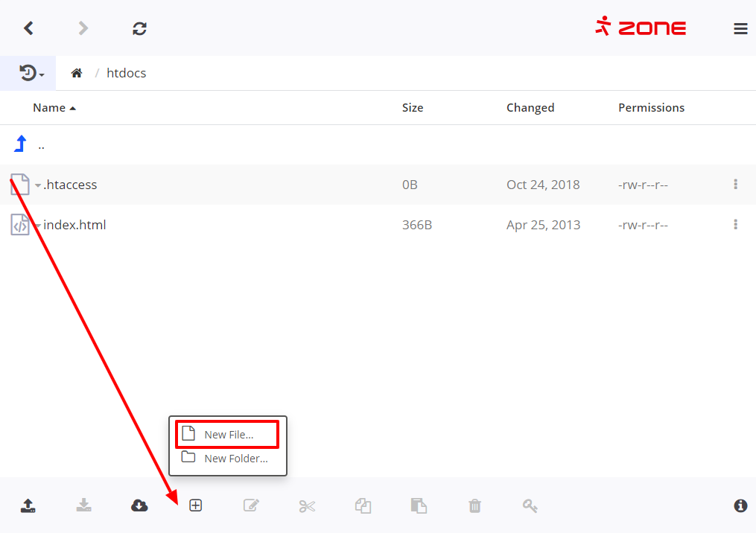Viewport: 756px width, 533px height.
Task: Click the htdocs breadcrumb link
Action: 126,73
